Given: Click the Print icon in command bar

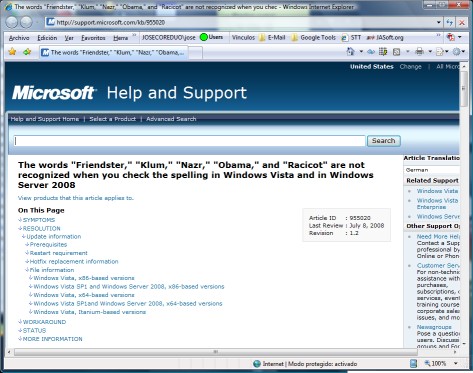Looking at the screenshot, I should point(419,51).
